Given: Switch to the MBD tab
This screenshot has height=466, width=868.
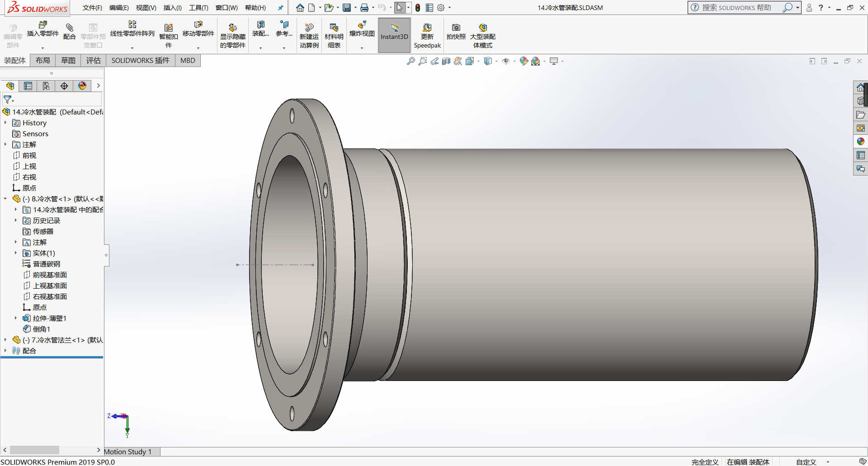Looking at the screenshot, I should (x=188, y=61).
